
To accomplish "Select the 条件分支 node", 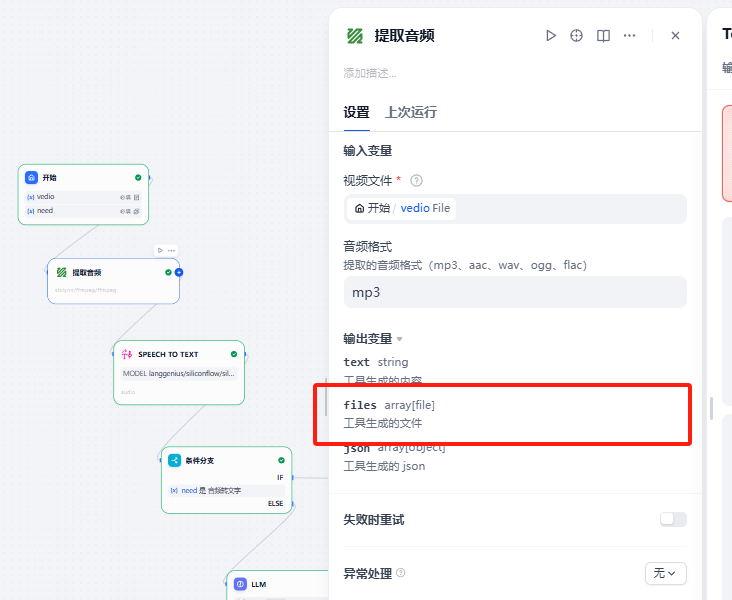I will pyautogui.click(x=227, y=480).
